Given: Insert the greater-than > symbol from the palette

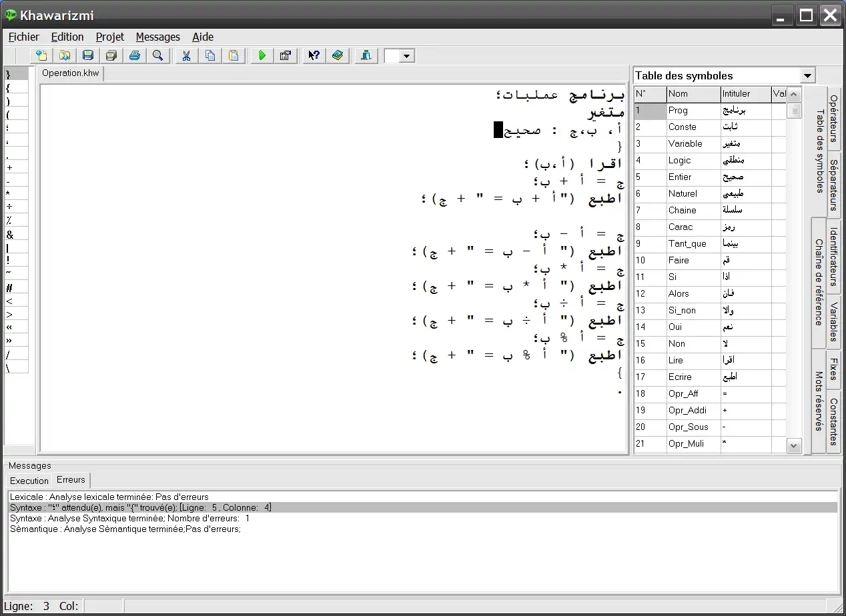Looking at the screenshot, I should (x=16, y=314).
